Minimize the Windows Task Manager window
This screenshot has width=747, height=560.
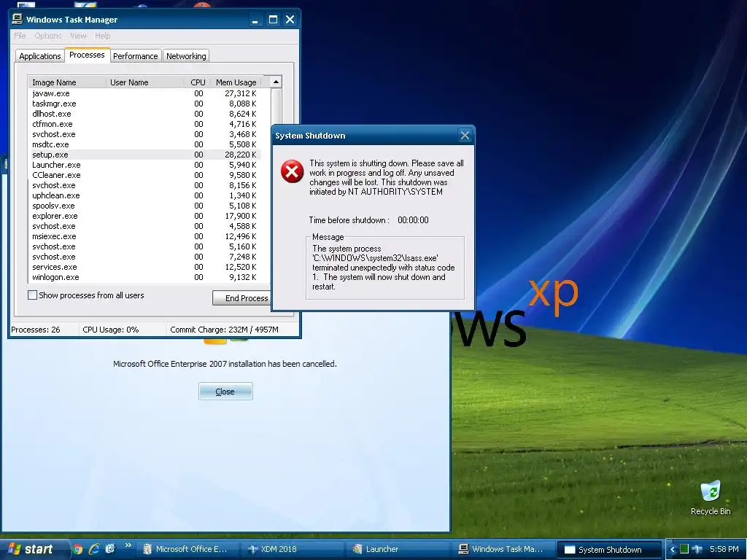pos(255,20)
